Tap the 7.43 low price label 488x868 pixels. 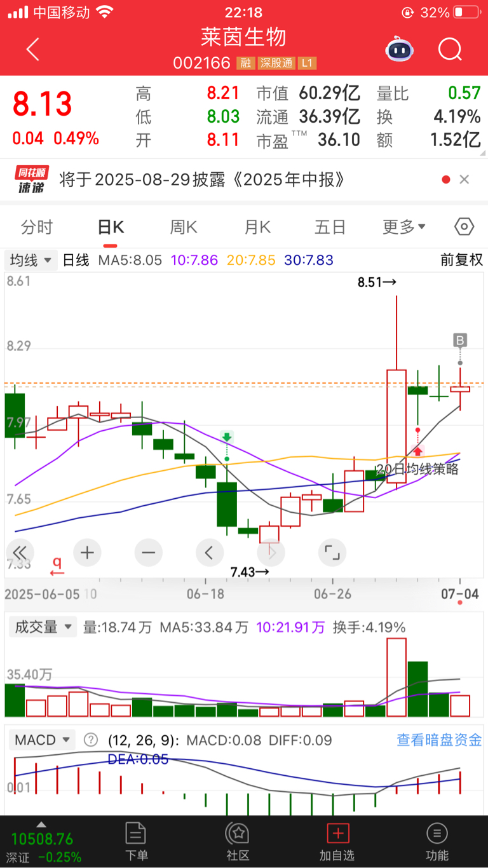249,572
